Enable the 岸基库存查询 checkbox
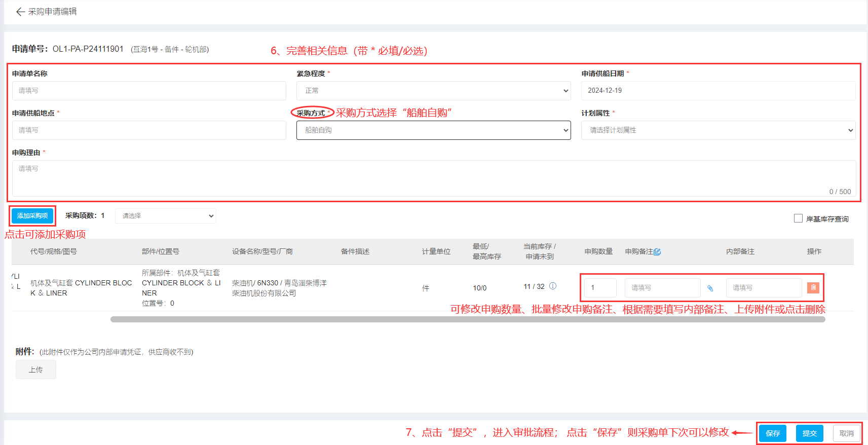 pos(798,218)
